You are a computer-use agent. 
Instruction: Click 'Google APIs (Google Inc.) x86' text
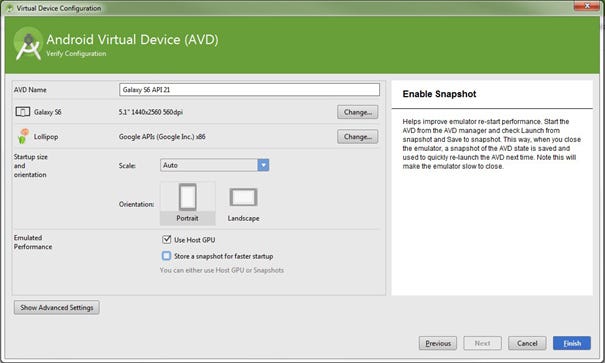click(x=162, y=137)
